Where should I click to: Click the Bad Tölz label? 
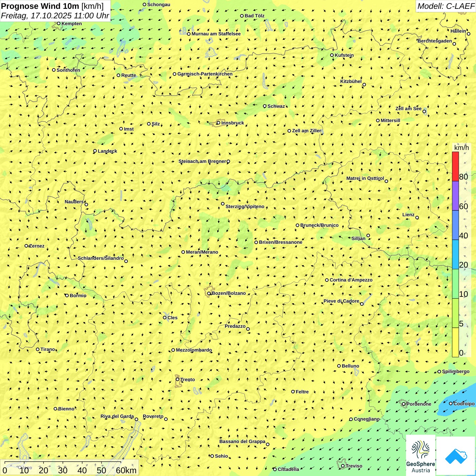click(x=254, y=16)
